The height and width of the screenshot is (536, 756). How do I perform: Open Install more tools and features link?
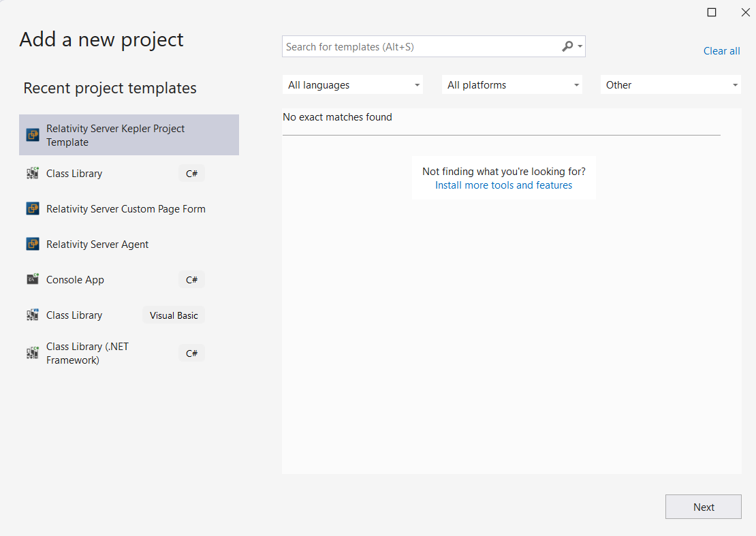point(503,185)
